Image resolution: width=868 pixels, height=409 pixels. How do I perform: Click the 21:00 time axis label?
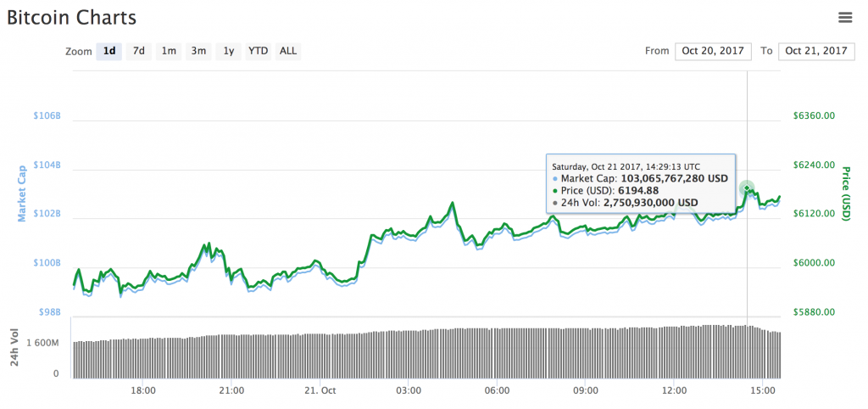[x=231, y=390]
